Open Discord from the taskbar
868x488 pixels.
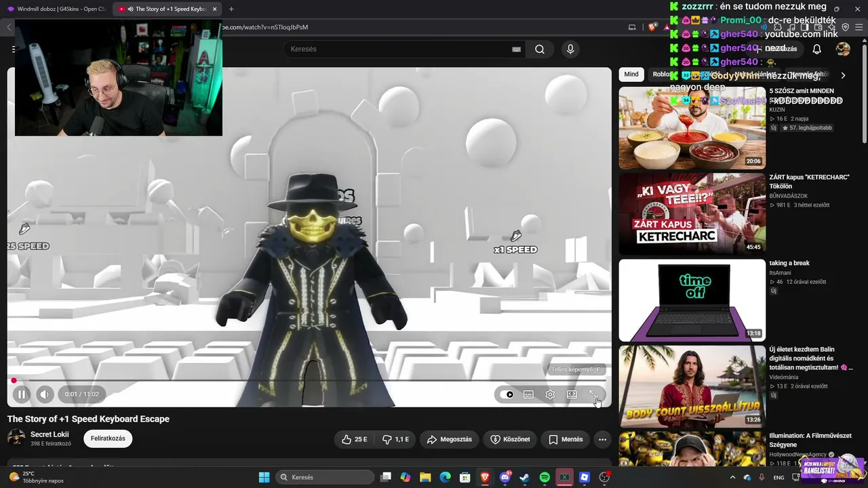click(x=505, y=477)
